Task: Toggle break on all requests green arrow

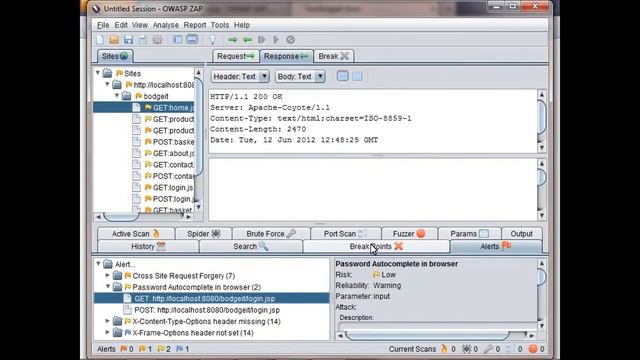Action: pyautogui.click(x=233, y=40)
